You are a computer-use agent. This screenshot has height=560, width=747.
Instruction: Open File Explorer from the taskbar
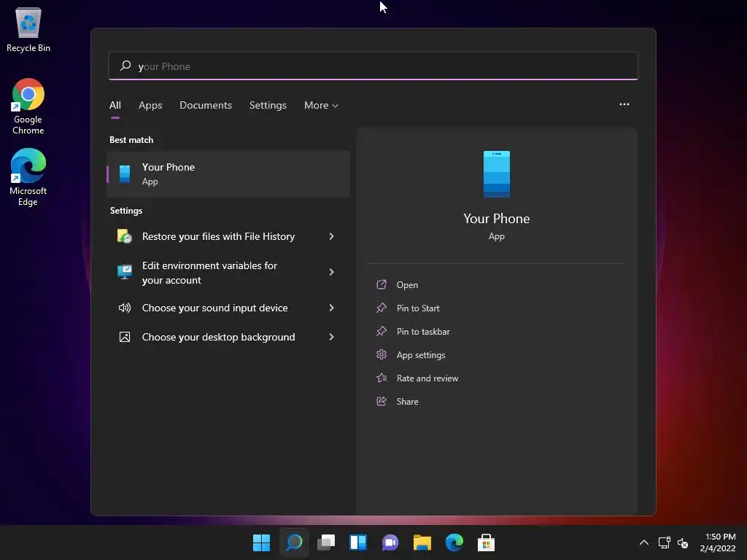(422, 542)
